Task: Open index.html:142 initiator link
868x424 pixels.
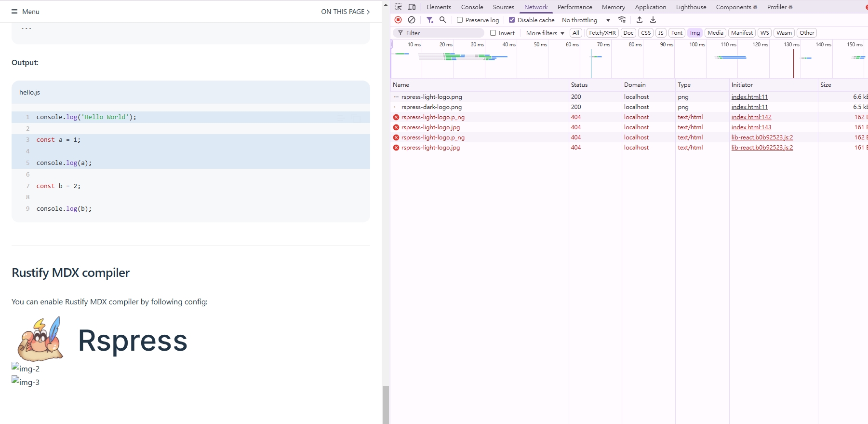Action: [751, 117]
